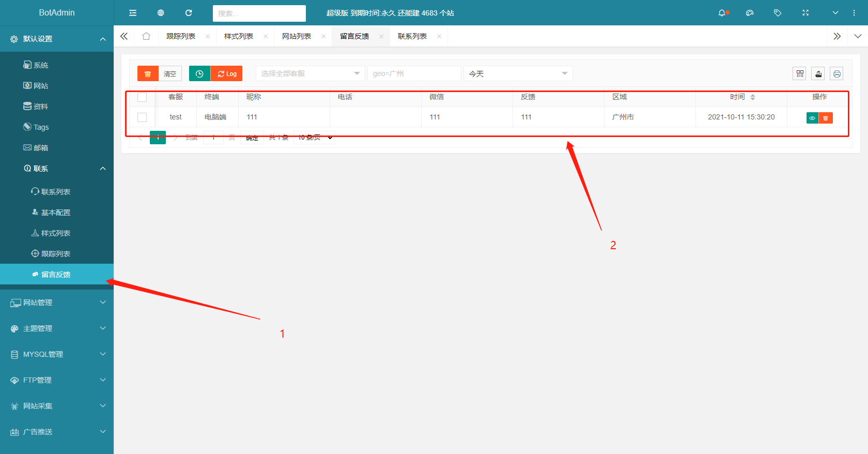
Task: Open the 10 条/页 page size dropdown
Action: 315,138
